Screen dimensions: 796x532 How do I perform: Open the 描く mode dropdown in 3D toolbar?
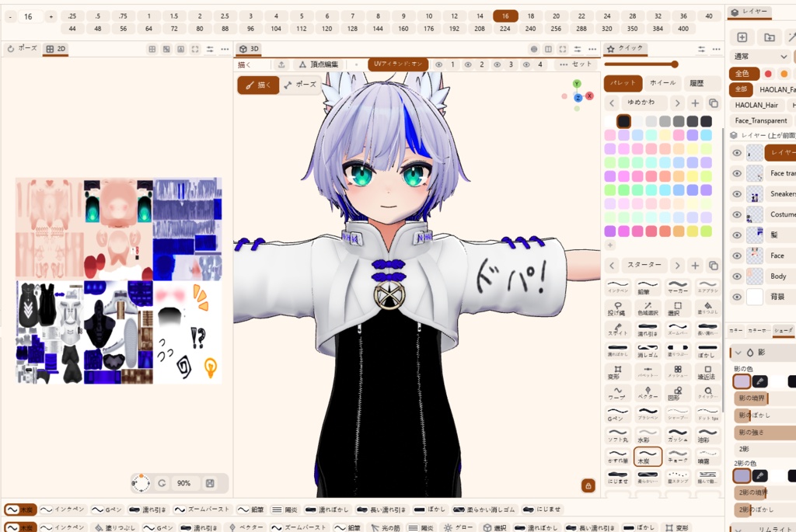[x=253, y=64]
